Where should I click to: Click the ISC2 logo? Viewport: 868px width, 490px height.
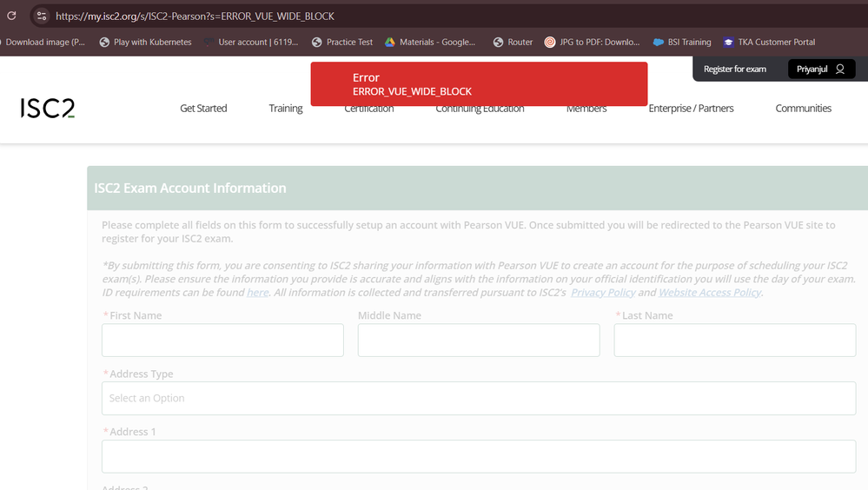point(48,108)
